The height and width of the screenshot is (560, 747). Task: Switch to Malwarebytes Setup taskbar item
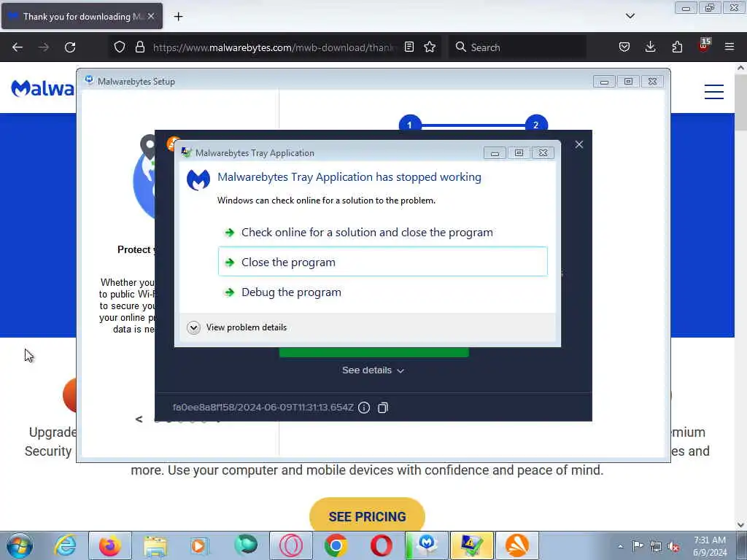(x=427, y=545)
